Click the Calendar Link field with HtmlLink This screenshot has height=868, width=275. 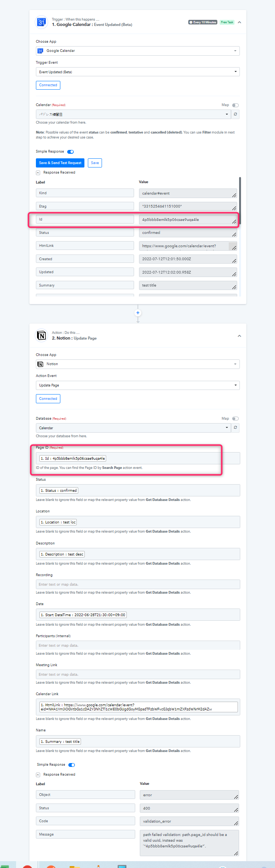[x=138, y=707]
